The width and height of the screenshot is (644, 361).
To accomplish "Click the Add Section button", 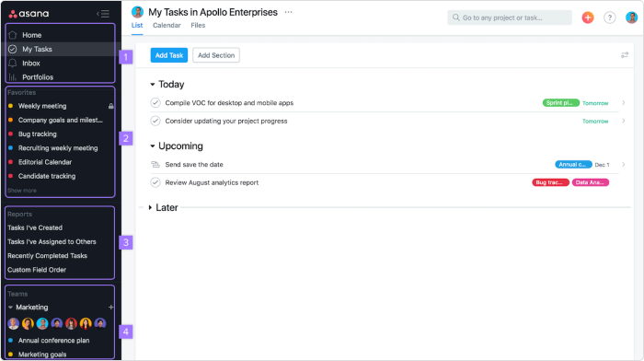I will pos(216,55).
